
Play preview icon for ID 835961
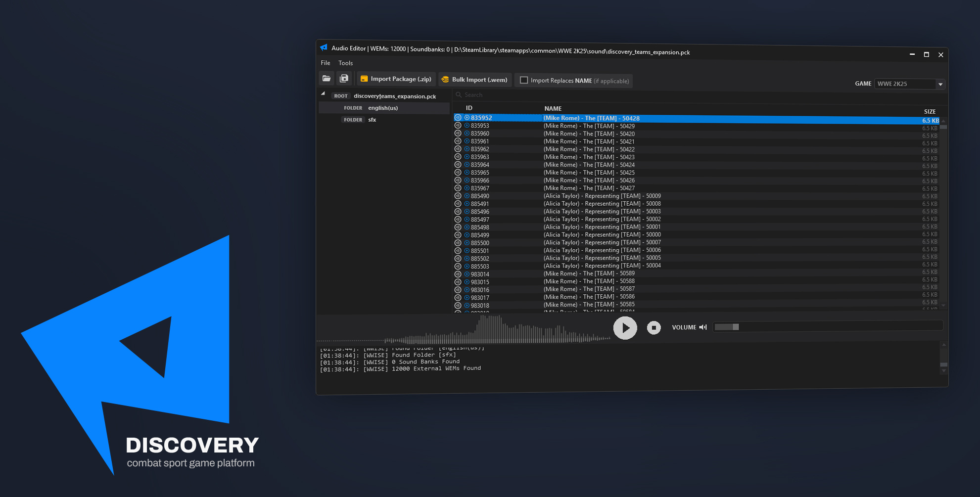tap(467, 141)
